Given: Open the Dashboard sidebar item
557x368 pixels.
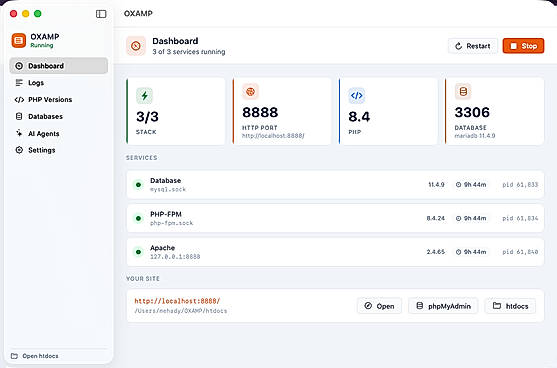Looking at the screenshot, I should point(59,66).
